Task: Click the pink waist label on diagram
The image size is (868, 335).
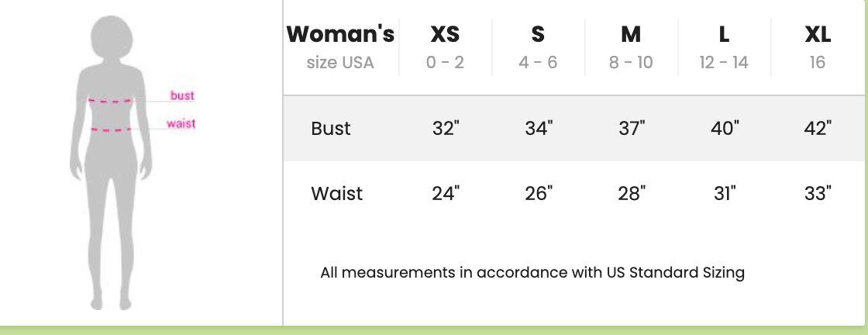Action: [x=181, y=124]
